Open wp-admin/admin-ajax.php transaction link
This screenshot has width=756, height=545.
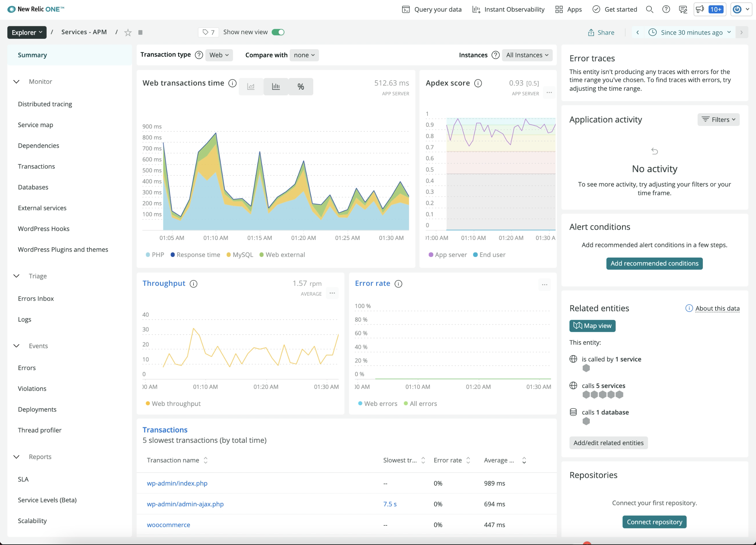185,504
